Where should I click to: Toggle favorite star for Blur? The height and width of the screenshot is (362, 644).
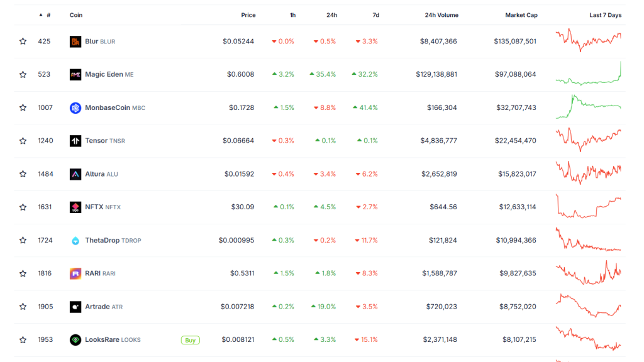tap(23, 41)
